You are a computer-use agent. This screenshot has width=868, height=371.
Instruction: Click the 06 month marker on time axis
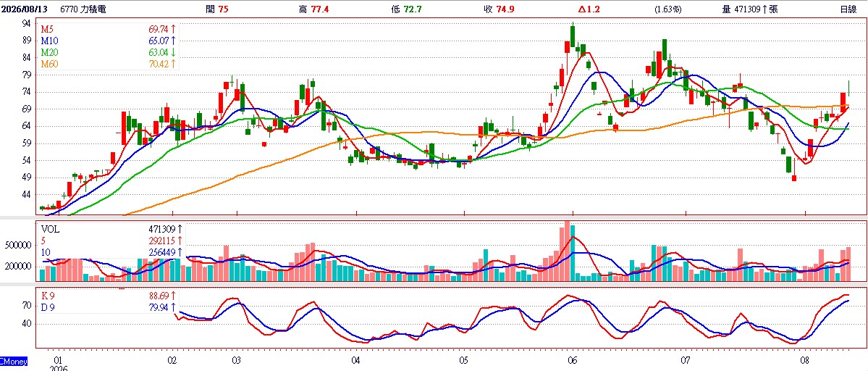pyautogui.click(x=572, y=360)
